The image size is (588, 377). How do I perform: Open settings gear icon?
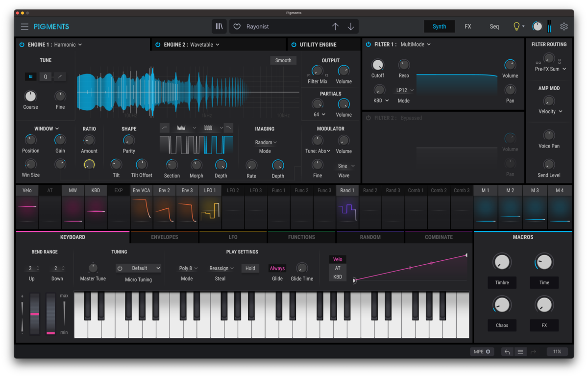coord(564,26)
